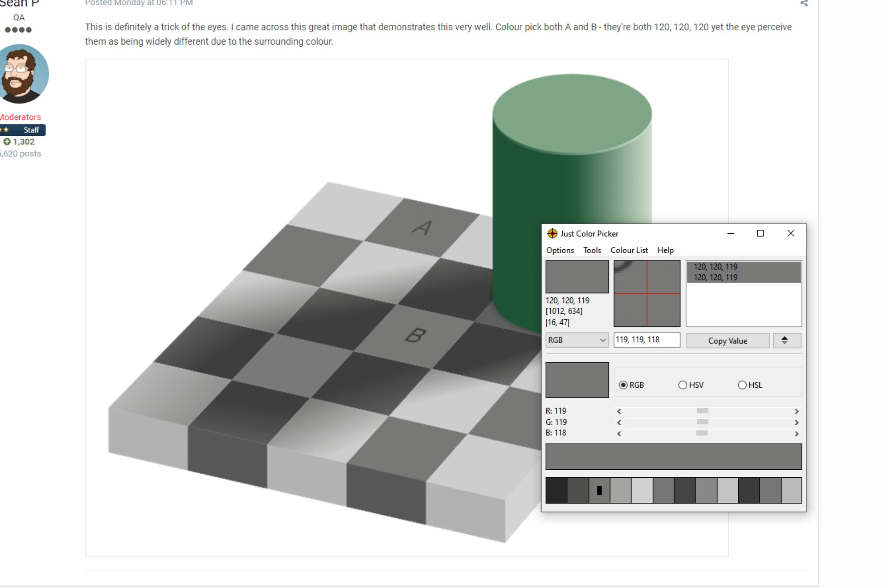This screenshot has height=588, width=882.
Task: Click left arrow of the G slider
Action: pos(619,423)
